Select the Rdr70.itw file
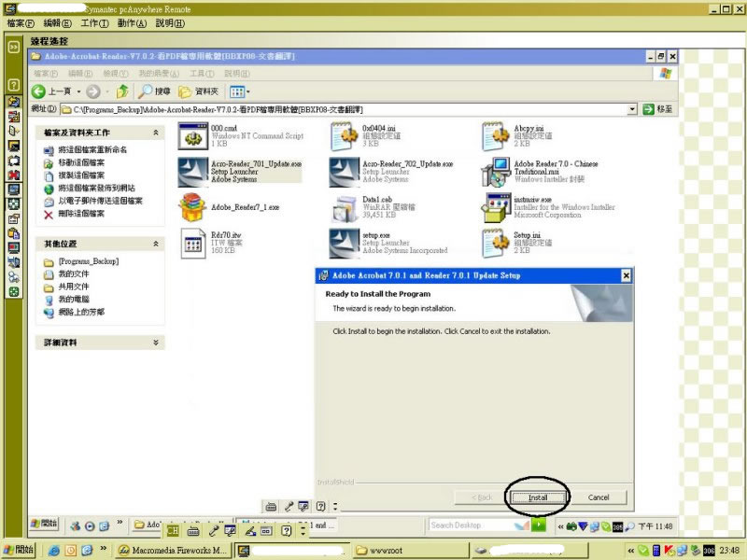 click(x=211, y=243)
